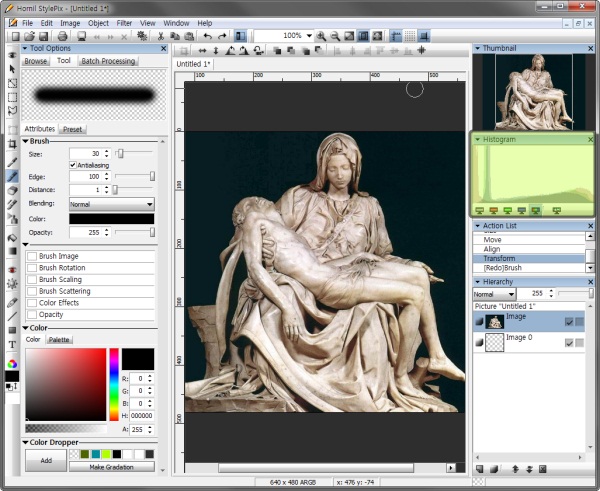This screenshot has height=491, width=600.
Task: Open the layer blend mode Normal dropdown
Action: pyautogui.click(x=495, y=294)
